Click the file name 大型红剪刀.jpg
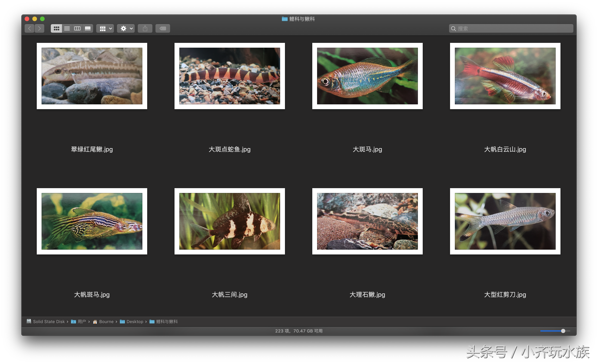 505,295
